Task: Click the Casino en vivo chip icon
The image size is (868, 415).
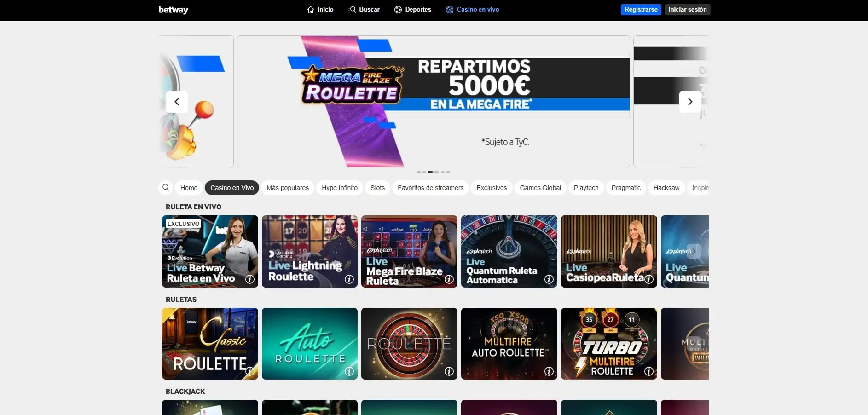Action: click(450, 10)
